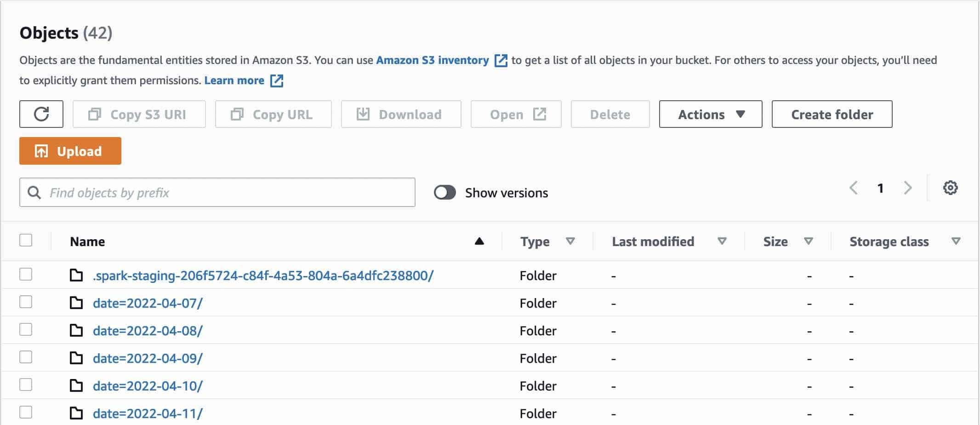This screenshot has height=425, width=980.
Task: Click the Create folder button
Action: (x=832, y=114)
